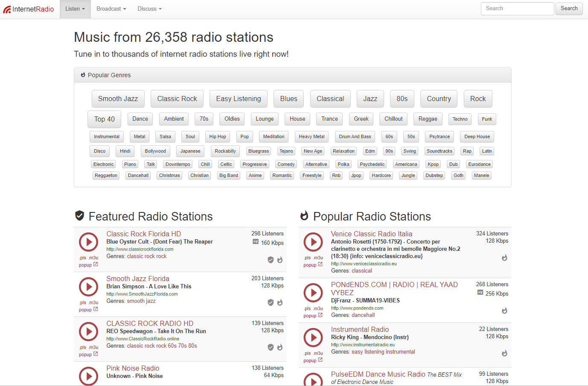Open the Discuss dropdown menu
588x386 pixels.
(149, 9)
